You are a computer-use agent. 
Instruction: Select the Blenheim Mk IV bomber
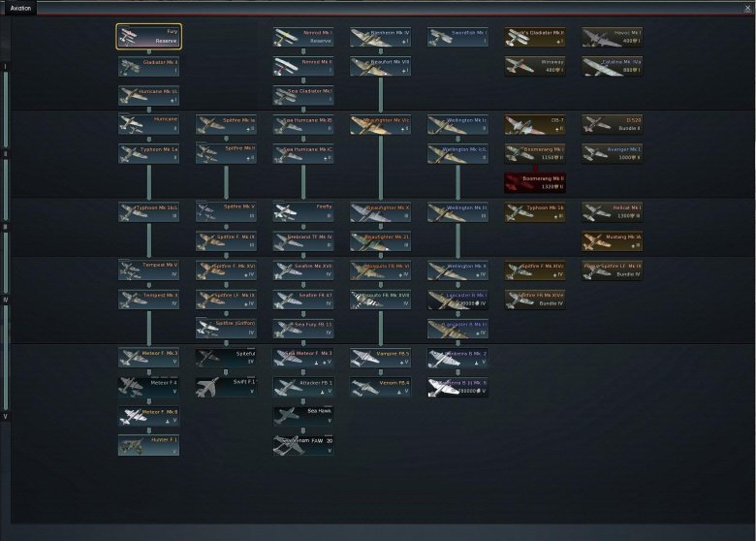380,37
